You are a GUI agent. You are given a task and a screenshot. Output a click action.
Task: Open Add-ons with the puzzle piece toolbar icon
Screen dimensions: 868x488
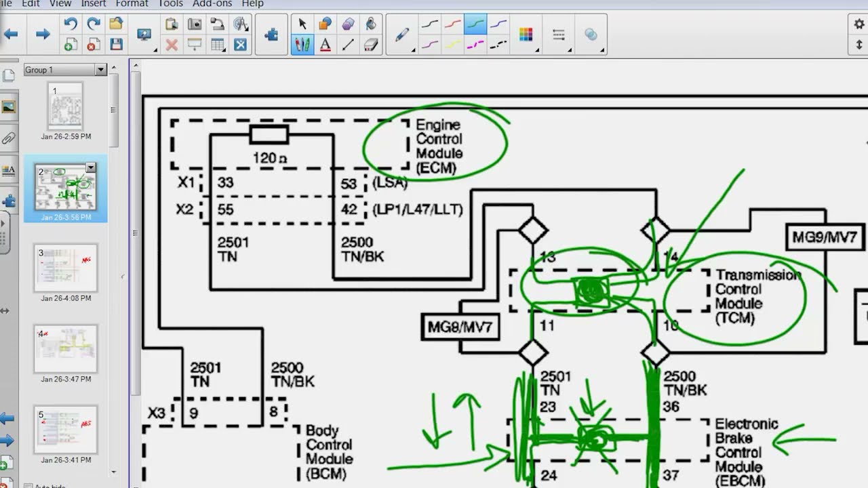pyautogui.click(x=271, y=34)
